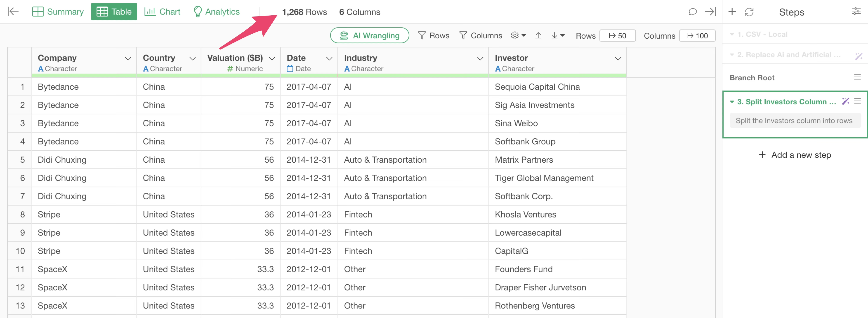Image resolution: width=868 pixels, height=318 pixels.
Task: Click the Branch Root label
Action: (x=752, y=78)
